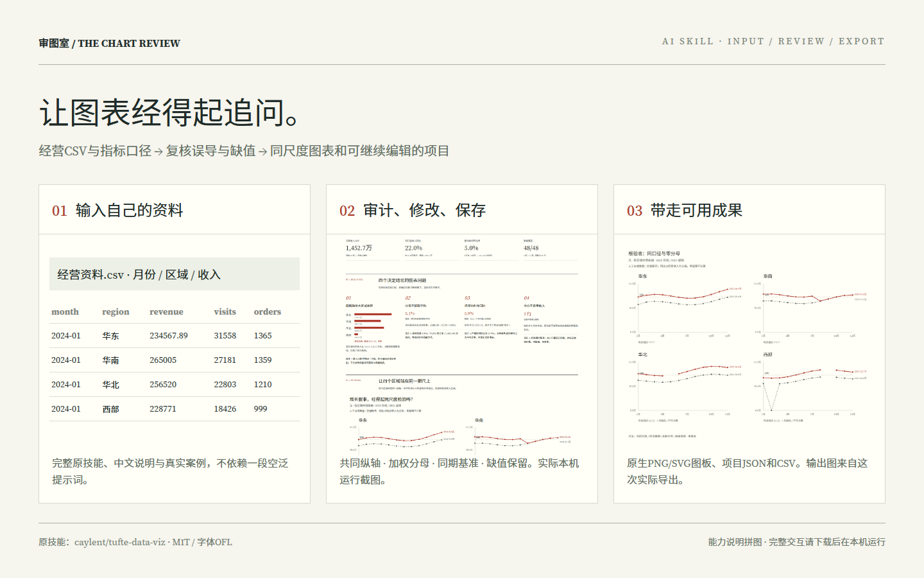
Task: Click the 华东 region cell
Action: tap(110, 336)
